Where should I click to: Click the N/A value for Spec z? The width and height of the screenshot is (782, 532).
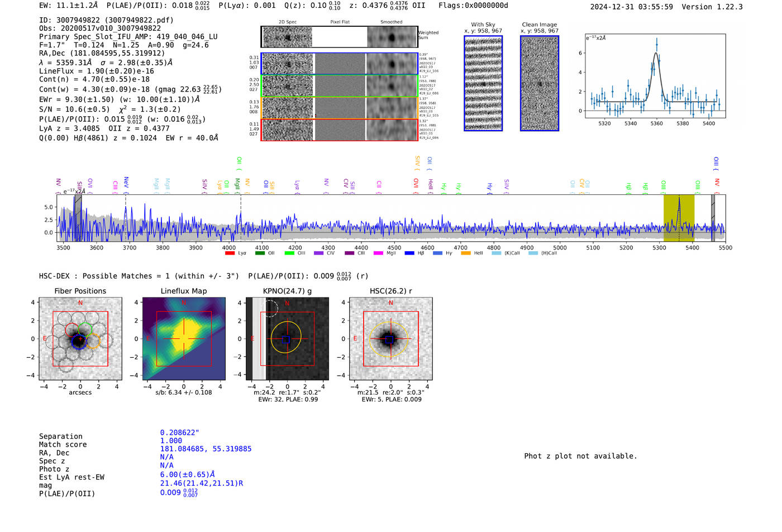tap(166, 457)
